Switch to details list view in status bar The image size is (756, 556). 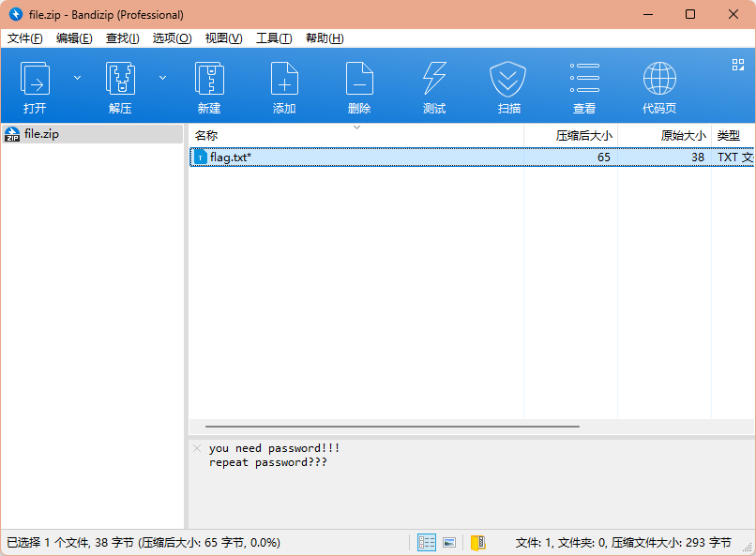(427, 542)
